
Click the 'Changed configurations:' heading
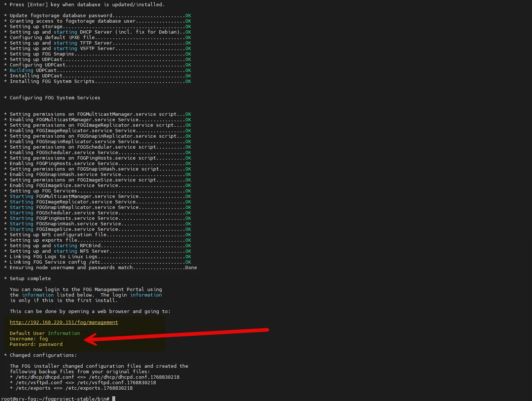click(x=43, y=355)
